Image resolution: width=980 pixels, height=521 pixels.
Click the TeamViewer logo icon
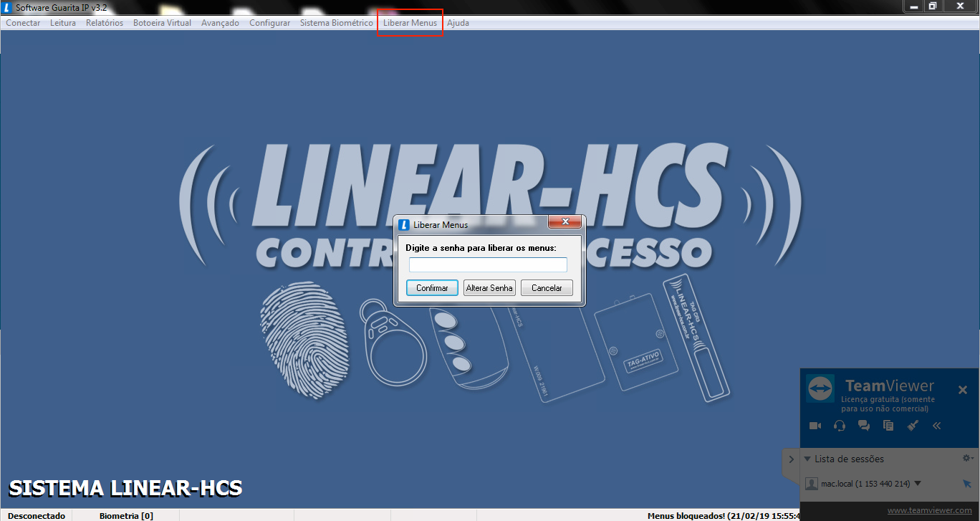pyautogui.click(x=820, y=388)
